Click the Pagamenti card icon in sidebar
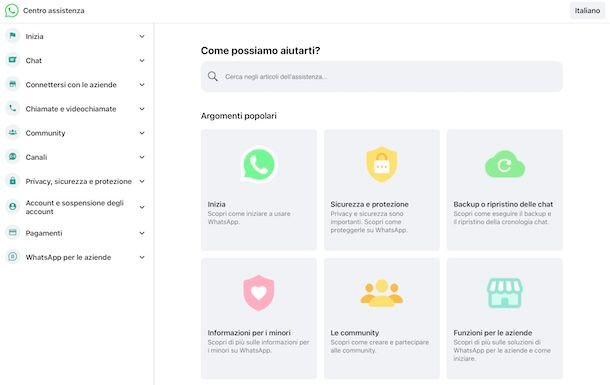Image resolution: width=610 pixels, height=385 pixels. (x=12, y=233)
